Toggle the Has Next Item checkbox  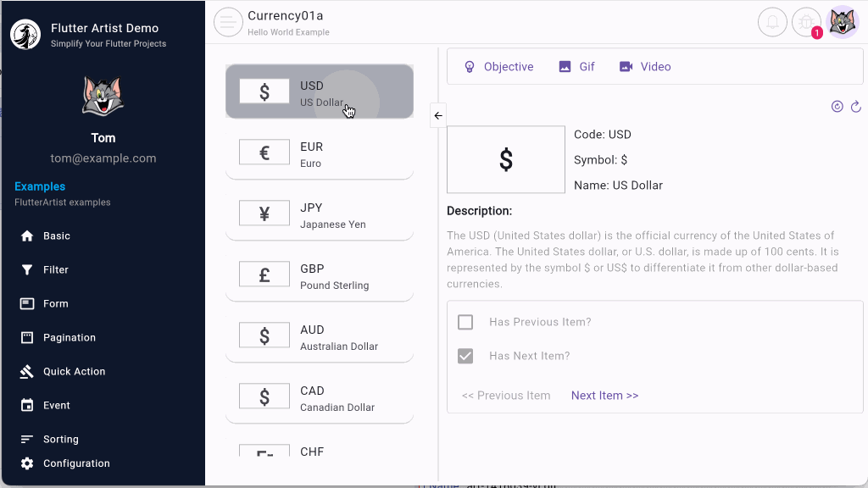click(x=465, y=356)
